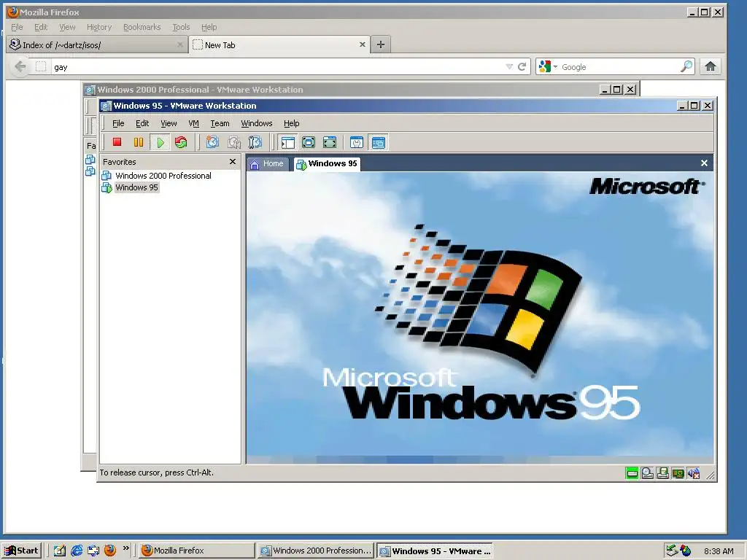Open the Firefox Bookmarks menu
747x560 pixels.
142,27
